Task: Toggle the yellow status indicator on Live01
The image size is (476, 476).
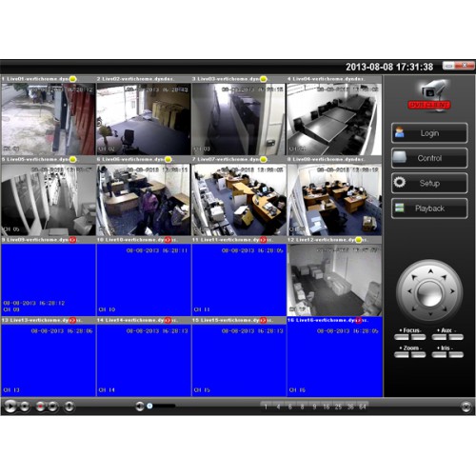Action: point(72,79)
